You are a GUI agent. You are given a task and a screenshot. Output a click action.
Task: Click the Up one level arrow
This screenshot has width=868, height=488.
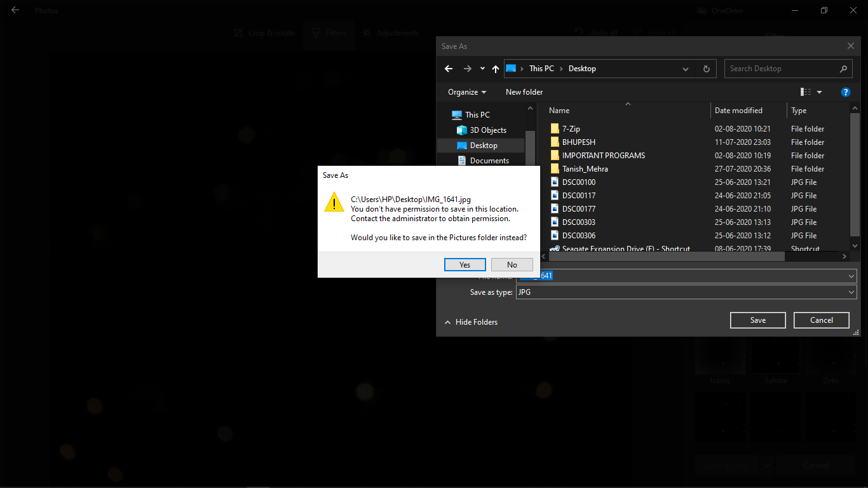pyautogui.click(x=496, y=69)
